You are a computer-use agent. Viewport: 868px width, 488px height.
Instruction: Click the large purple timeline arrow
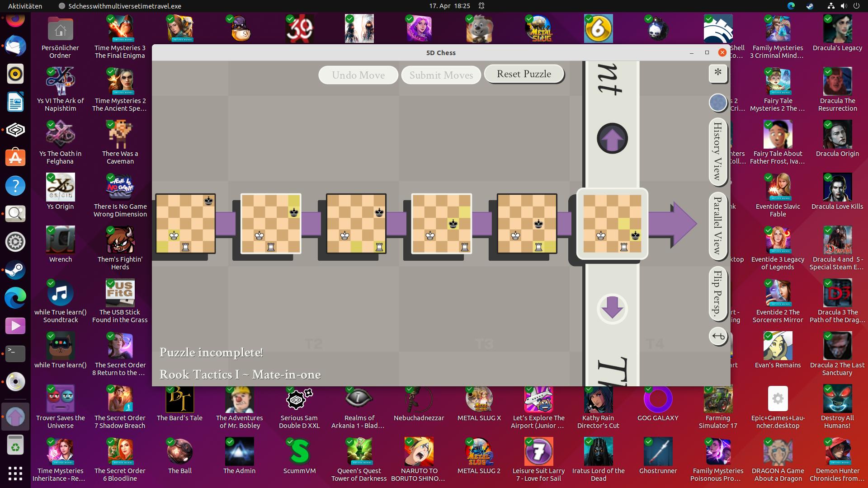click(x=673, y=224)
